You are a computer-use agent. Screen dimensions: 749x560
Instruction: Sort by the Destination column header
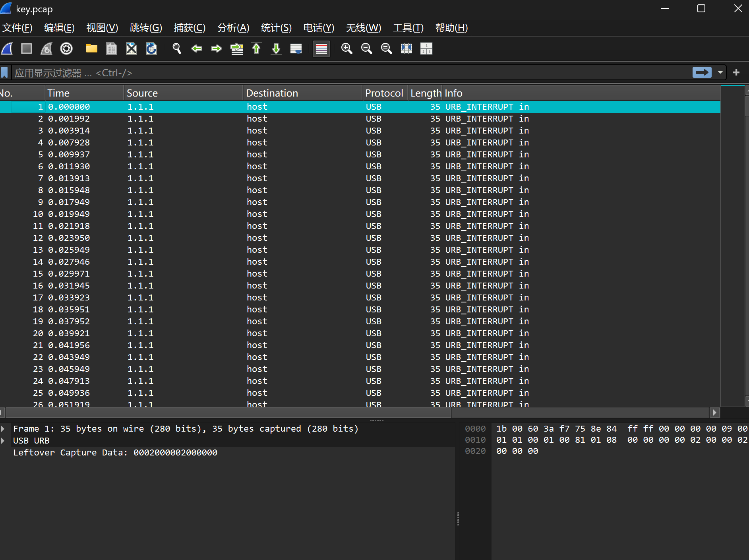302,93
